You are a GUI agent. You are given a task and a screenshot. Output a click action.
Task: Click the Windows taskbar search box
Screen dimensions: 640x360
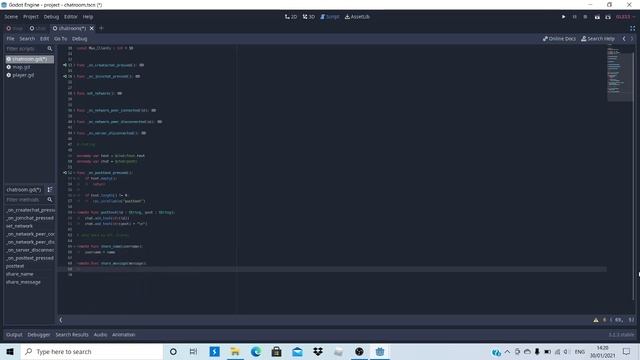(91, 351)
